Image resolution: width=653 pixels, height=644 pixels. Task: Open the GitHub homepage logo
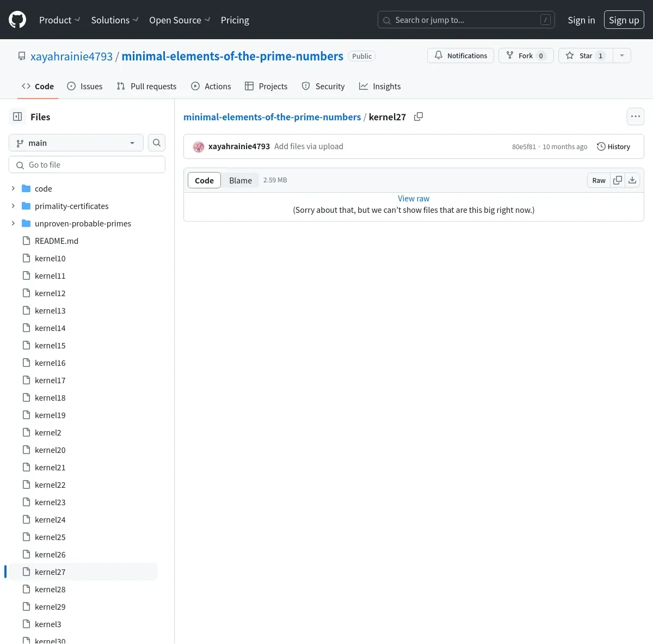click(x=17, y=20)
